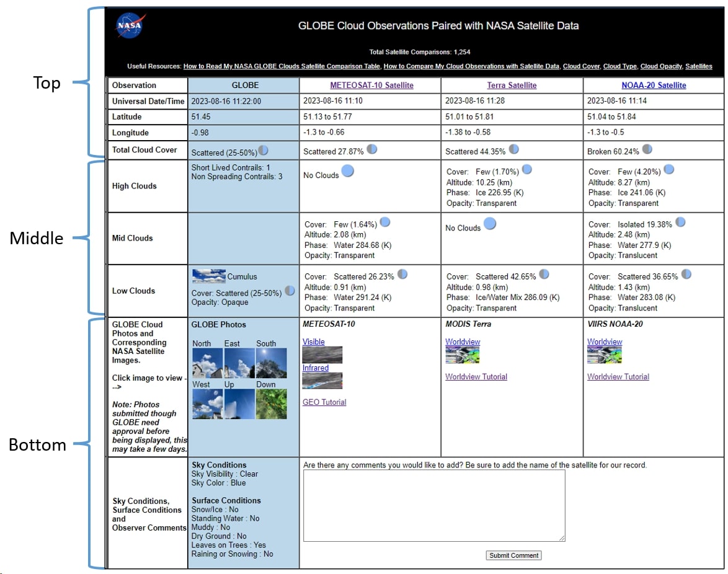This screenshot has height=574, width=728.
Task: Open the GEO Tutorial link
Action: 324,402
